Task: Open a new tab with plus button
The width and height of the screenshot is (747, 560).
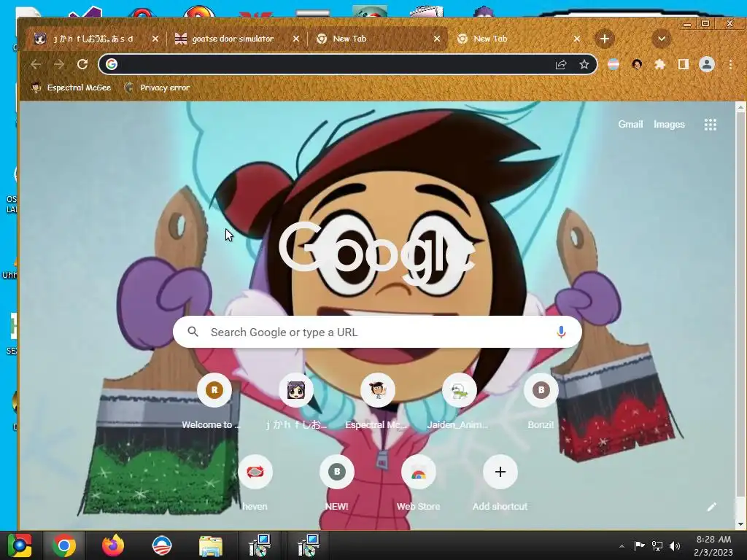Action: (x=605, y=39)
